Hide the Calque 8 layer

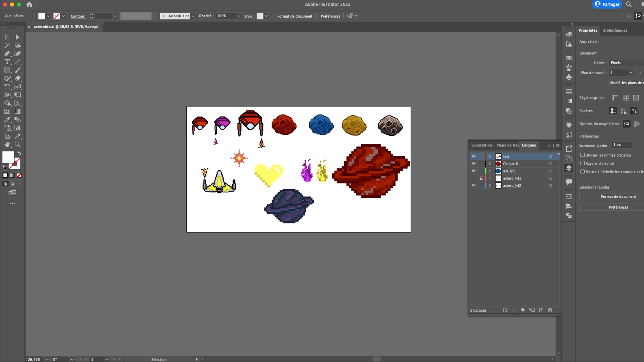(x=474, y=164)
